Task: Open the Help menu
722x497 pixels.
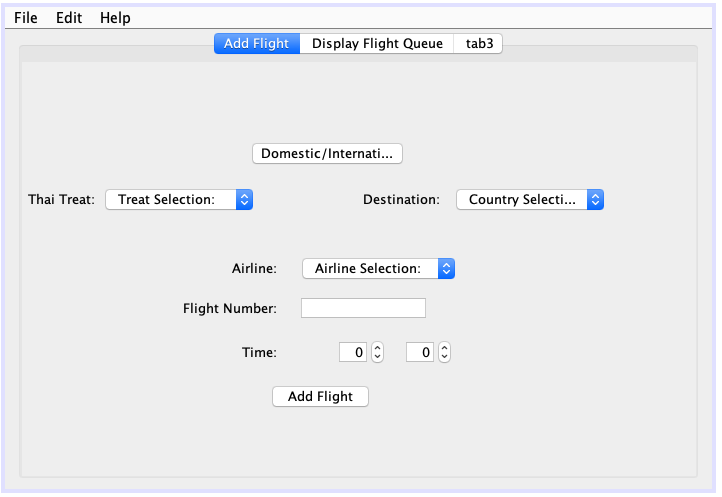Action: pyautogui.click(x=115, y=18)
